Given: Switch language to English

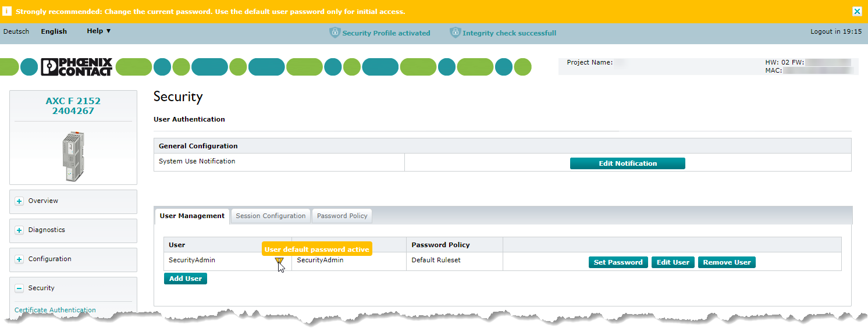Looking at the screenshot, I should (54, 31).
